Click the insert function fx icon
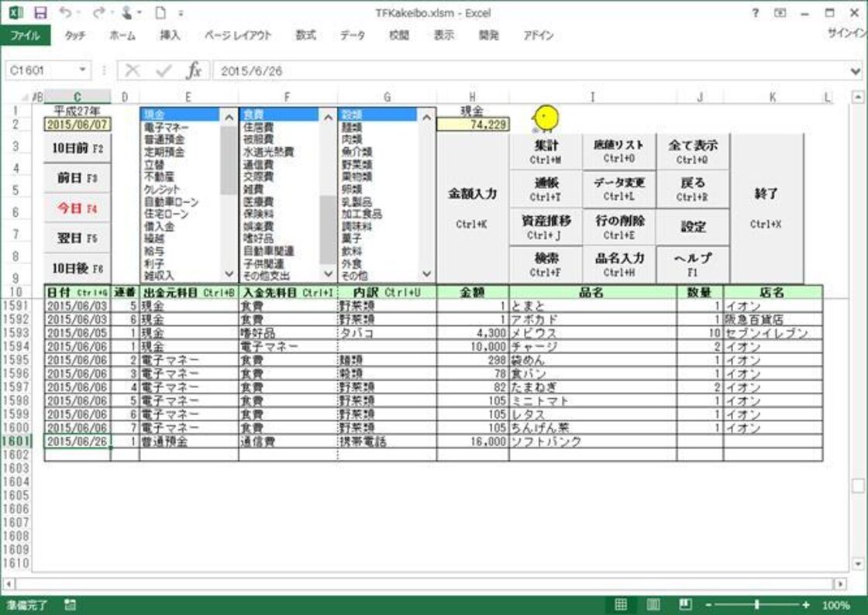This screenshot has width=868, height=615. (x=194, y=70)
